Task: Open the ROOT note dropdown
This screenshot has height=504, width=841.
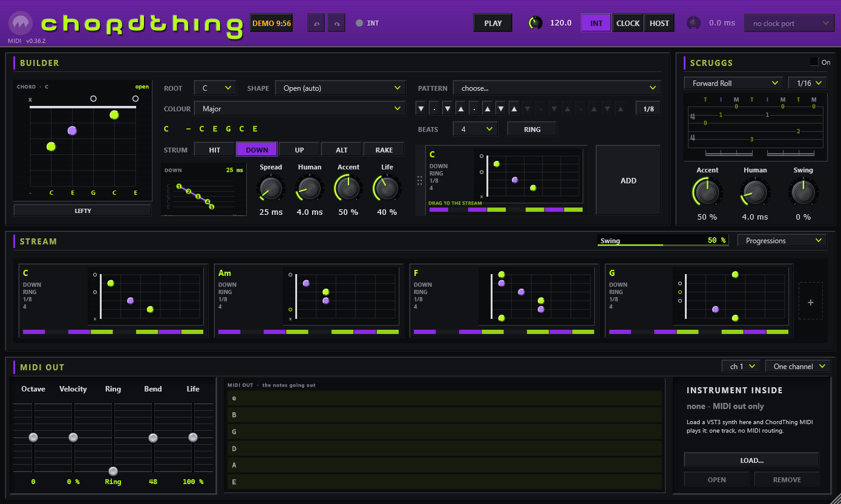Action: 215,88
